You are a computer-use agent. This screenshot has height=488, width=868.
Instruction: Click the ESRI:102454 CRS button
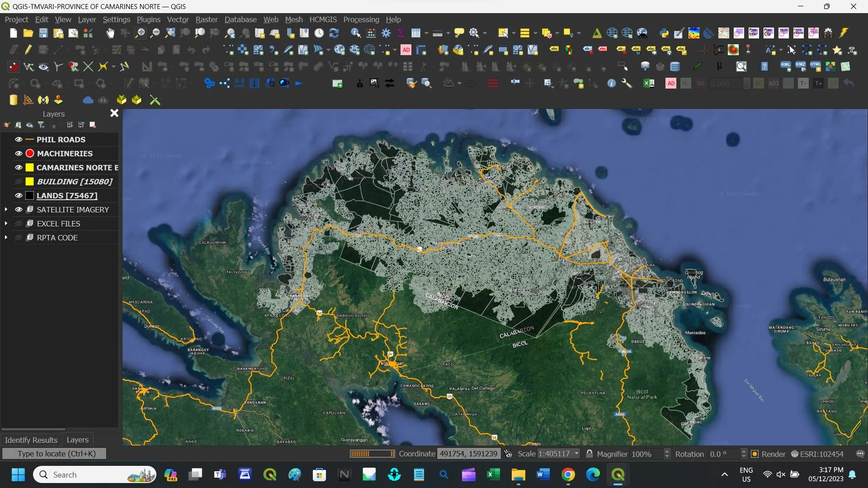pos(817,454)
